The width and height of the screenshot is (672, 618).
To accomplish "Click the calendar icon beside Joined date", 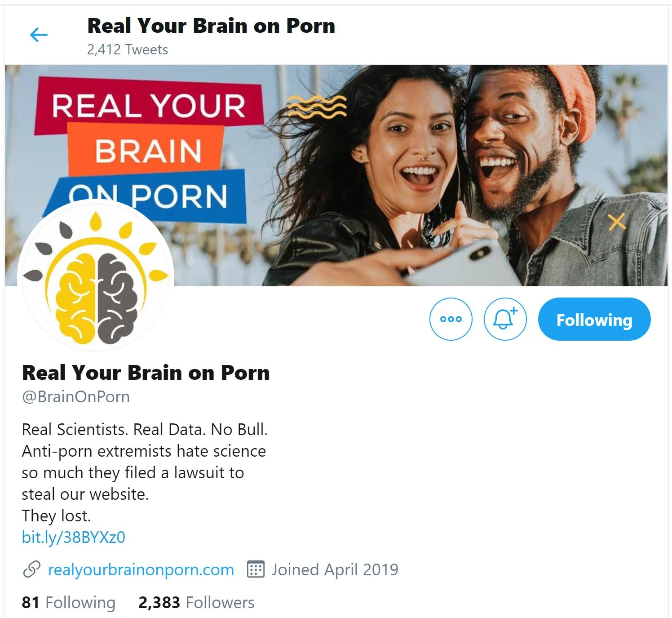I will tap(256, 569).
